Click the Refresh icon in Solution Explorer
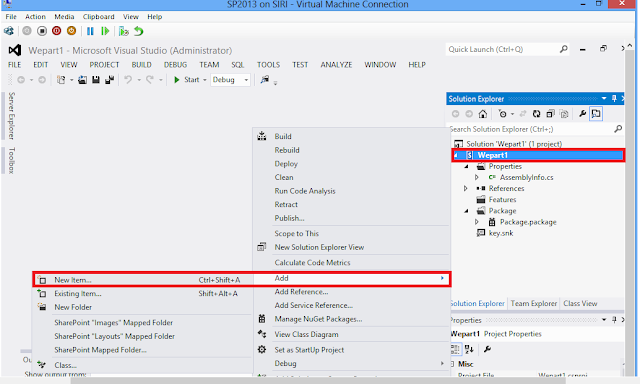Viewport: 640px width, 384px height. 537,114
